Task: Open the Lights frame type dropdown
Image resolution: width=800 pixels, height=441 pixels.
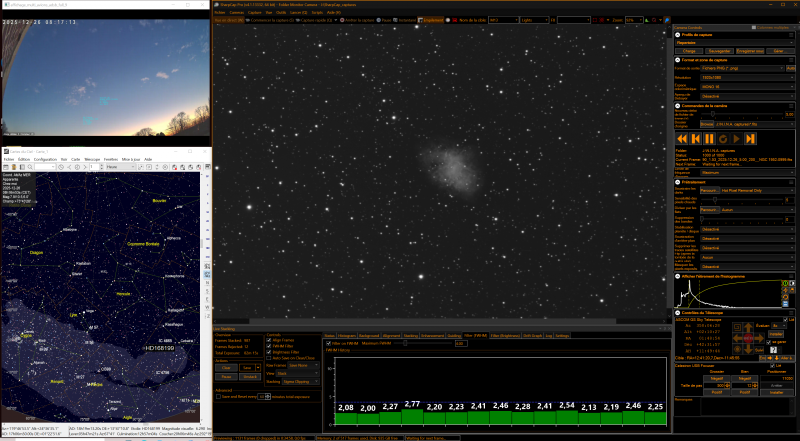Action: point(534,20)
